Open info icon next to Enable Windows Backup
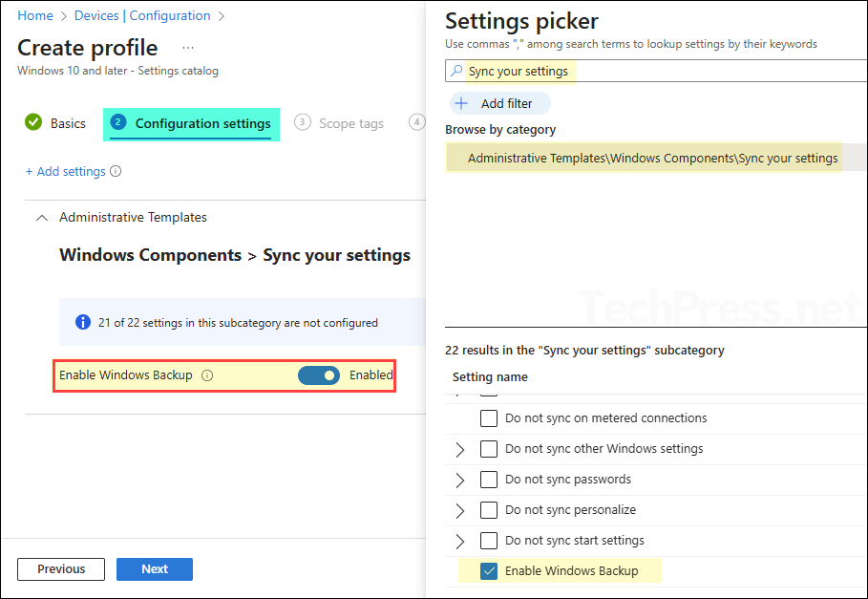Image resolution: width=868 pixels, height=599 pixels. pos(207,375)
